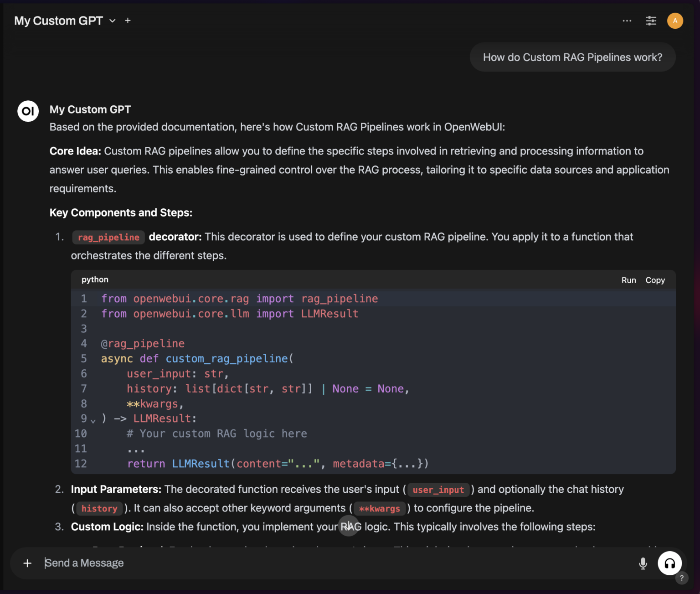Start a new chat with the top plus icon

click(128, 21)
